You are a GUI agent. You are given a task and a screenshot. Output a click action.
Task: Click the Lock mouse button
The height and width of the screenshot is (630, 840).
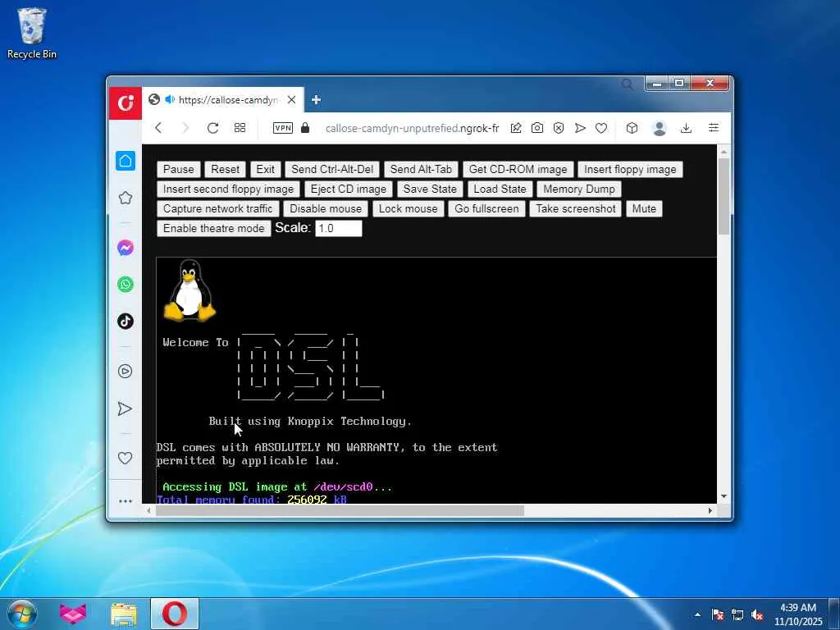pos(409,209)
